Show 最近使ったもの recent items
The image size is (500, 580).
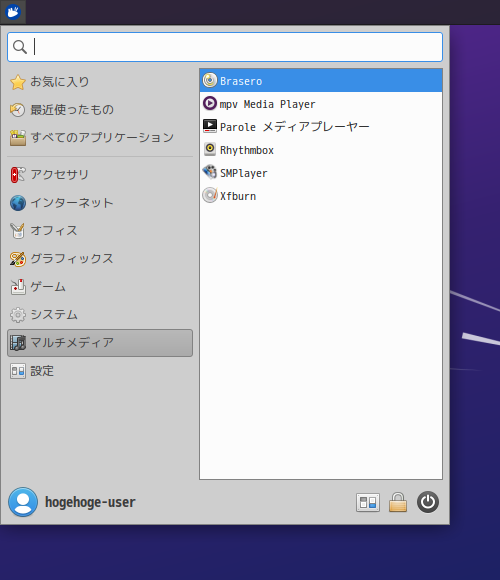(100, 109)
